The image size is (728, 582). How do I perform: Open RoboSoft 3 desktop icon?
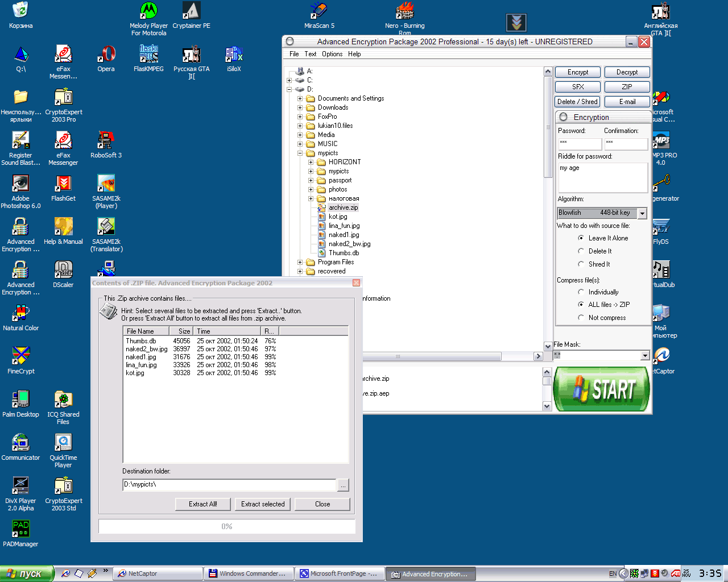[x=106, y=145]
